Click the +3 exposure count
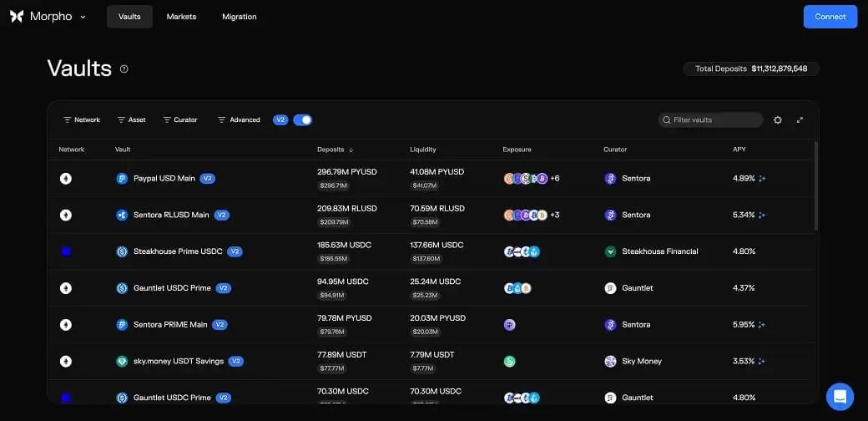 555,215
